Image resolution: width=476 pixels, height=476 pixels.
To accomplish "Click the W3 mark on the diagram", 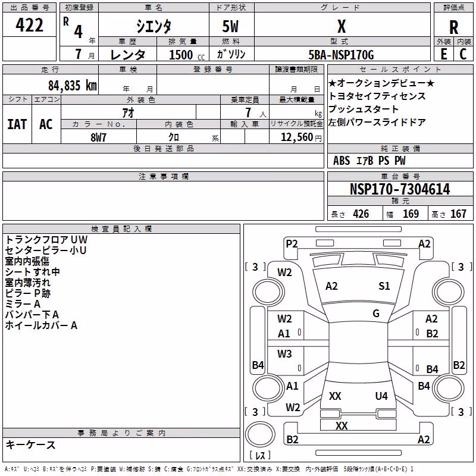I will [x=284, y=354].
